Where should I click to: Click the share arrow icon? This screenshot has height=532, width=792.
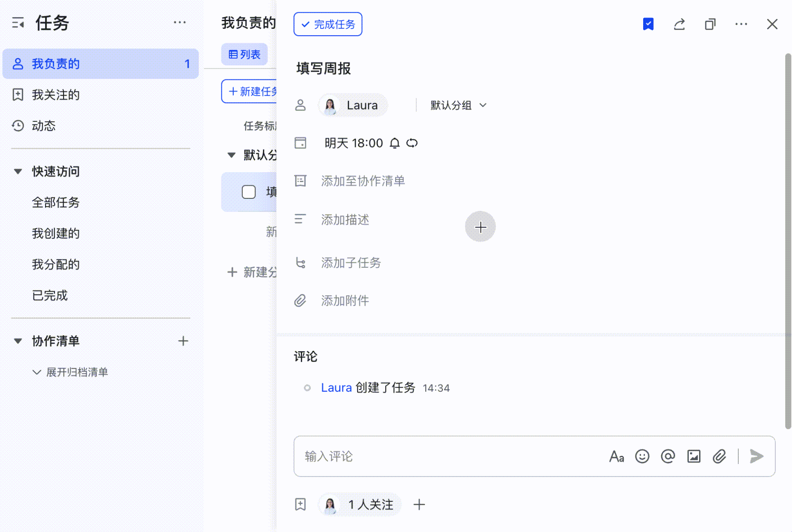(679, 24)
